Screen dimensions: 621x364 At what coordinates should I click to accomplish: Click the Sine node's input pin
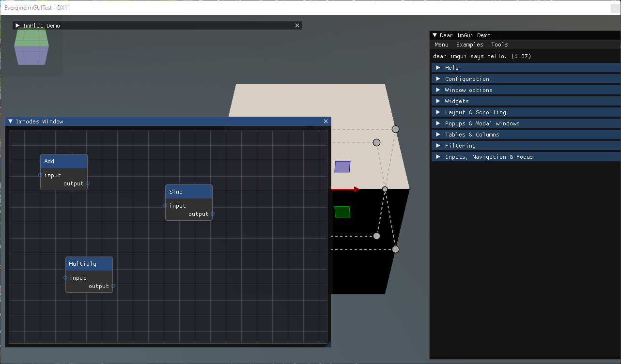coord(165,206)
